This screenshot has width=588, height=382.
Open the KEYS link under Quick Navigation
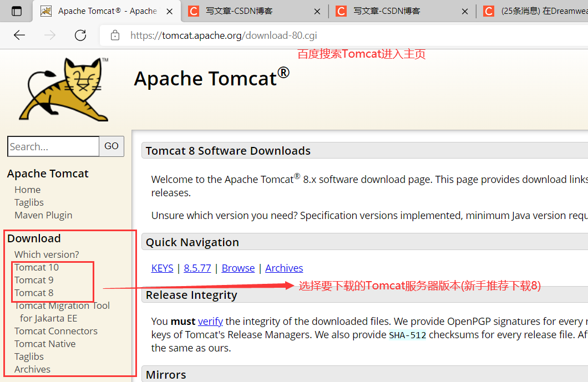tap(162, 268)
